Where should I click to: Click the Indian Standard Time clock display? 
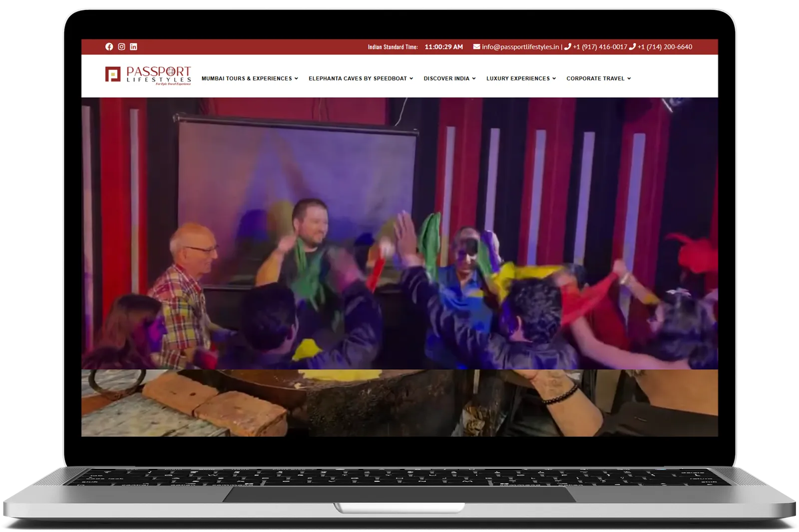point(443,47)
